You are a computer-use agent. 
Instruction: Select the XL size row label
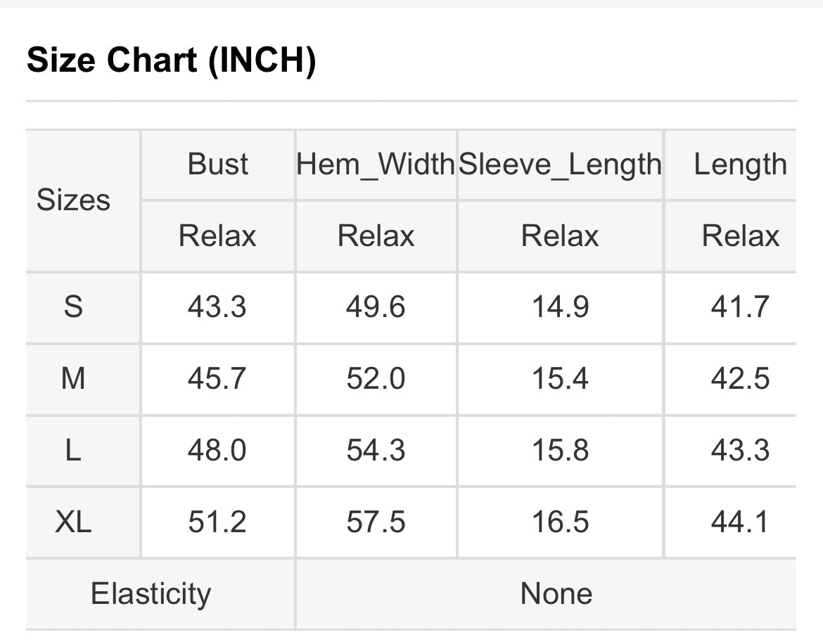pyautogui.click(x=73, y=522)
